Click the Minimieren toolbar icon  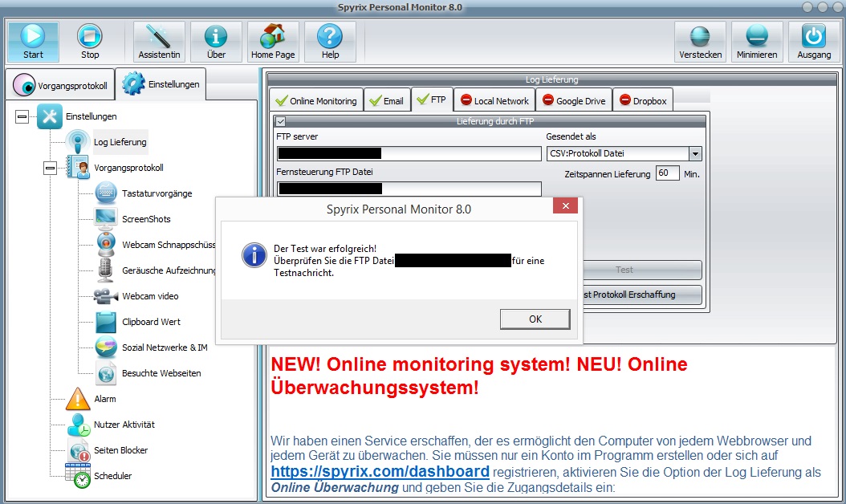pos(757,37)
